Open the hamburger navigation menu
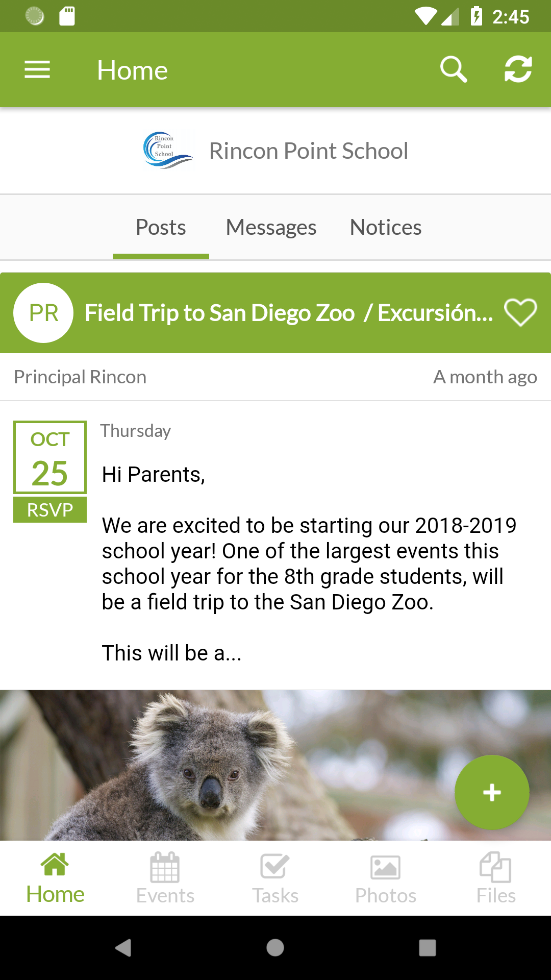The width and height of the screenshot is (551, 980). [37, 70]
